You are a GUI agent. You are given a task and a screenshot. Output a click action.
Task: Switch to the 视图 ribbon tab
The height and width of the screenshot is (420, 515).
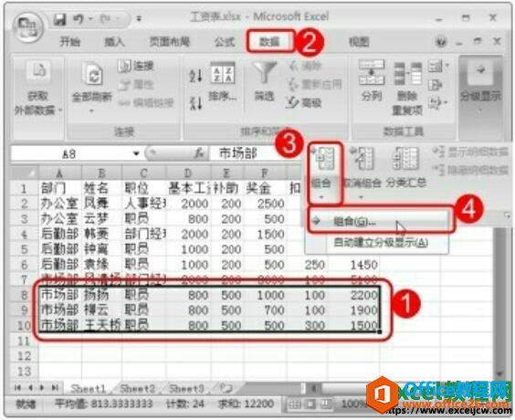[359, 42]
